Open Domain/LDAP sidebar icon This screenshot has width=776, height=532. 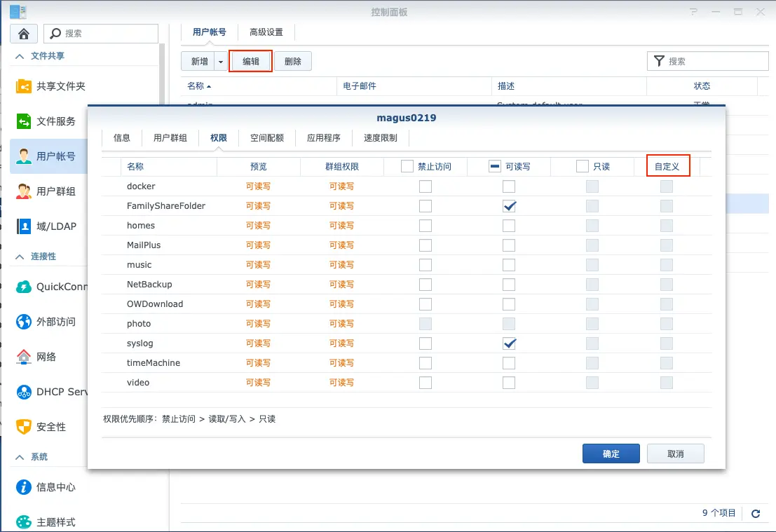coord(24,226)
